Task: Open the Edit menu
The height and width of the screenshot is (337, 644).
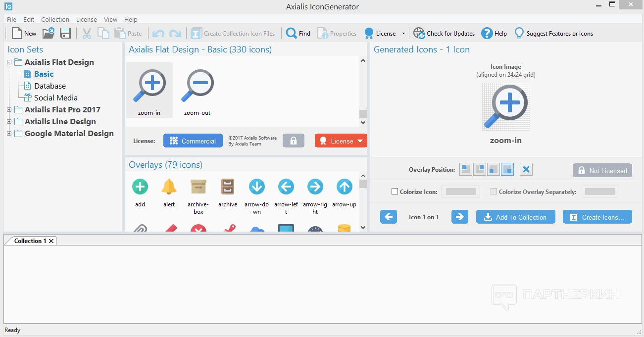Action: click(29, 19)
